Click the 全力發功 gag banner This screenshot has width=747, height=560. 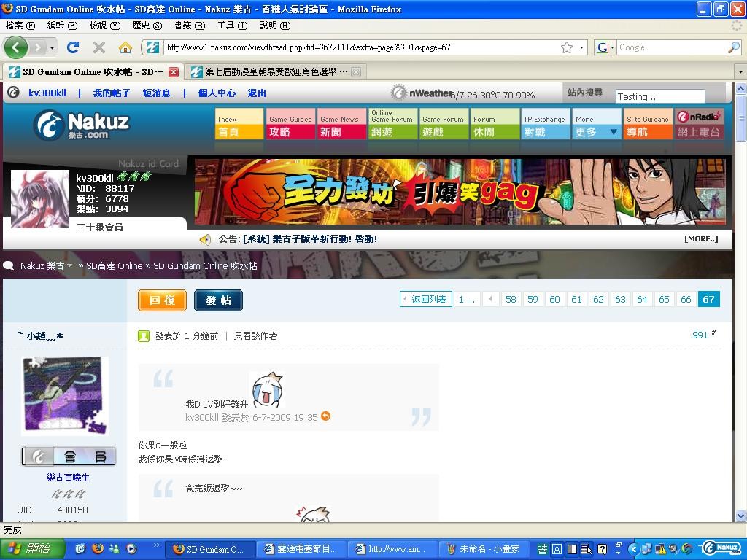[x=460, y=192]
